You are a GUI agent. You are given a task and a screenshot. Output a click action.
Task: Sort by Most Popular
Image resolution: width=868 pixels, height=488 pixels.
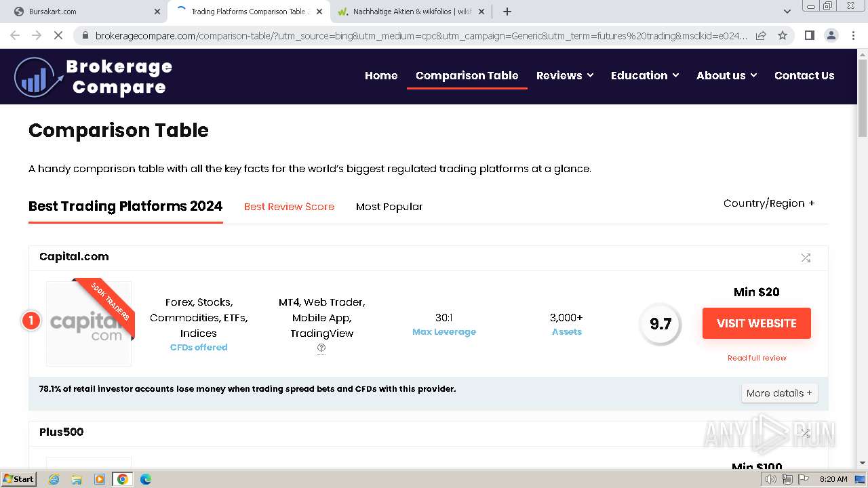389,207
